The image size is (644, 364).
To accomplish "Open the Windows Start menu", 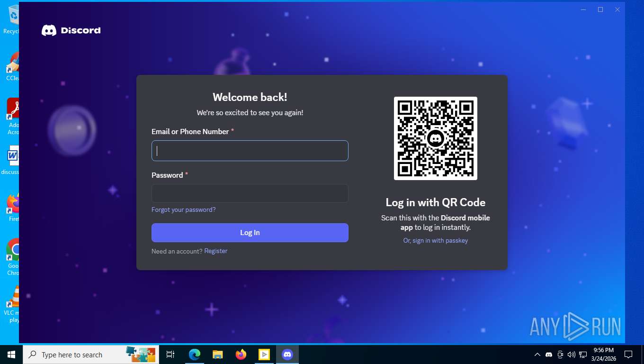I will point(11,355).
